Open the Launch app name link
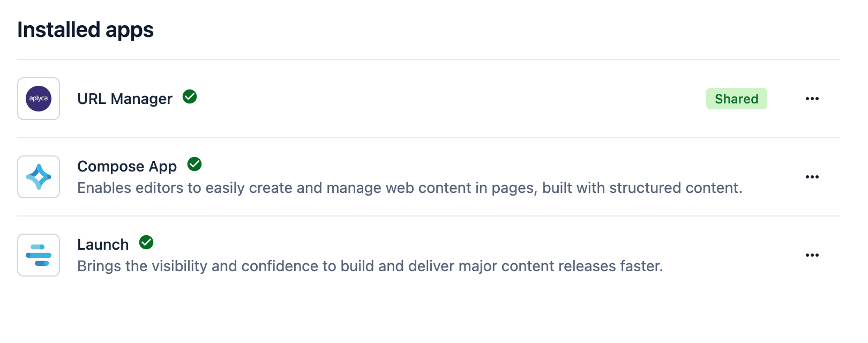Image resolution: width=868 pixels, height=343 pixels. tap(103, 245)
